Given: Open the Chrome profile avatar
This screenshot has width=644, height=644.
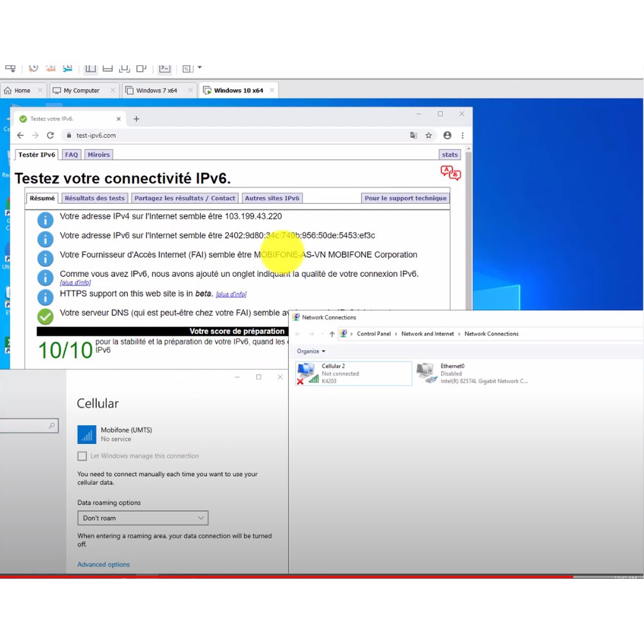Looking at the screenshot, I should (447, 135).
